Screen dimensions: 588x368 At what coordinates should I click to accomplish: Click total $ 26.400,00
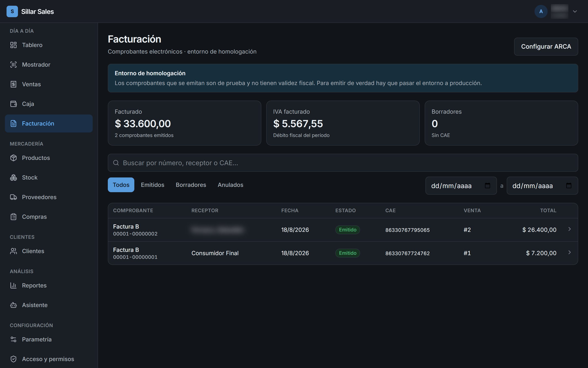(x=539, y=230)
